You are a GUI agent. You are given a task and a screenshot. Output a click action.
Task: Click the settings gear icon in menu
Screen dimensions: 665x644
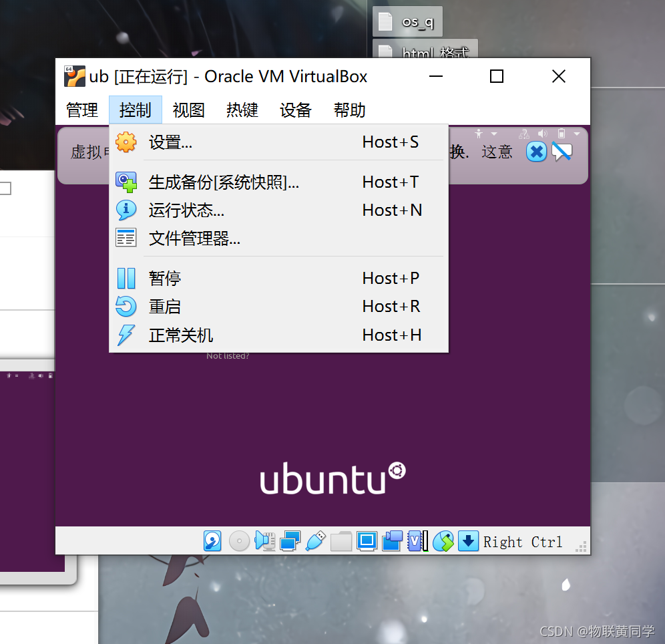(x=126, y=142)
